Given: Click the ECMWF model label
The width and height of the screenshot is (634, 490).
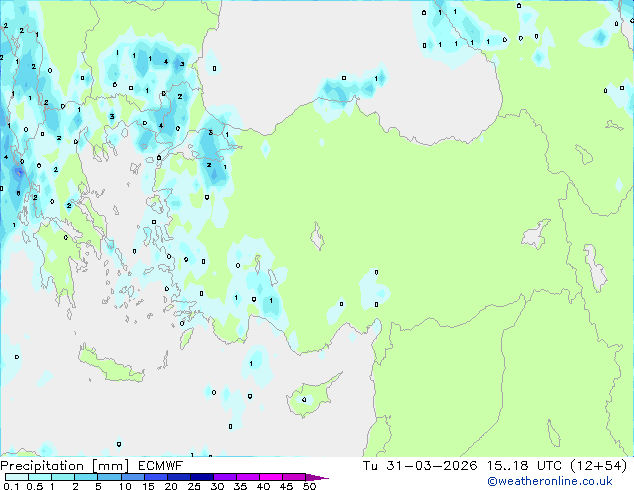Looking at the screenshot, I should click(x=161, y=466).
